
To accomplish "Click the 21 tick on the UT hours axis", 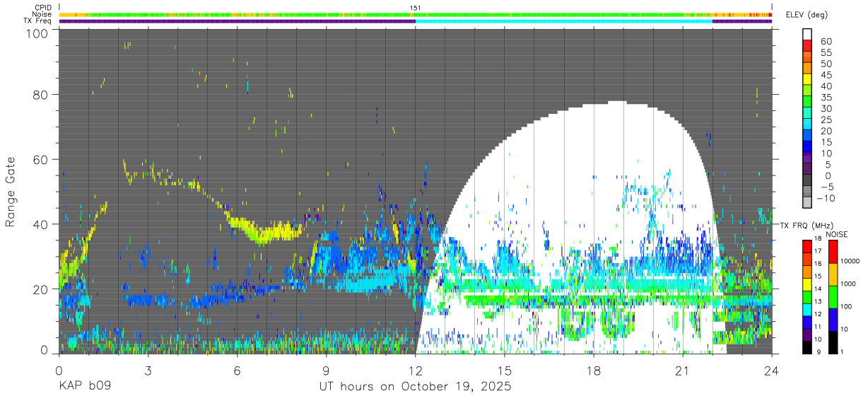I will 682,370.
